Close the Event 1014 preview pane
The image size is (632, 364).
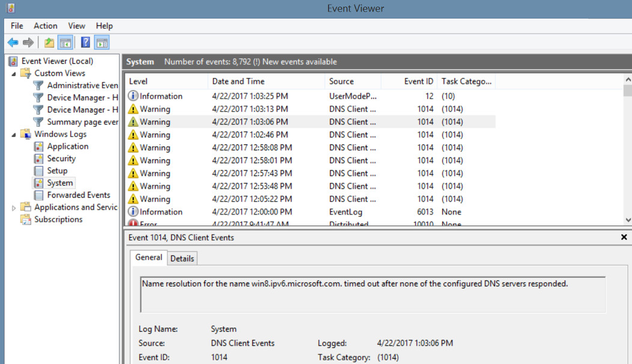624,237
